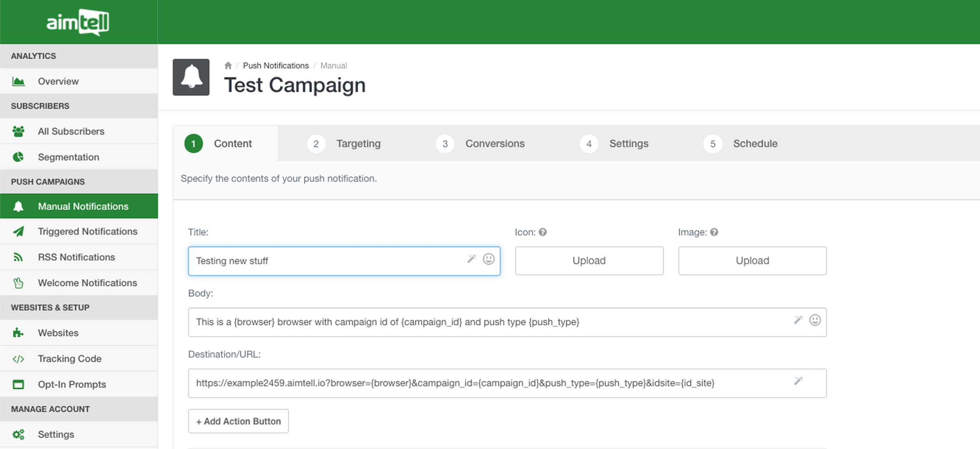Click the Icon help question mark
Screen dimensions: 980x449
543,232
